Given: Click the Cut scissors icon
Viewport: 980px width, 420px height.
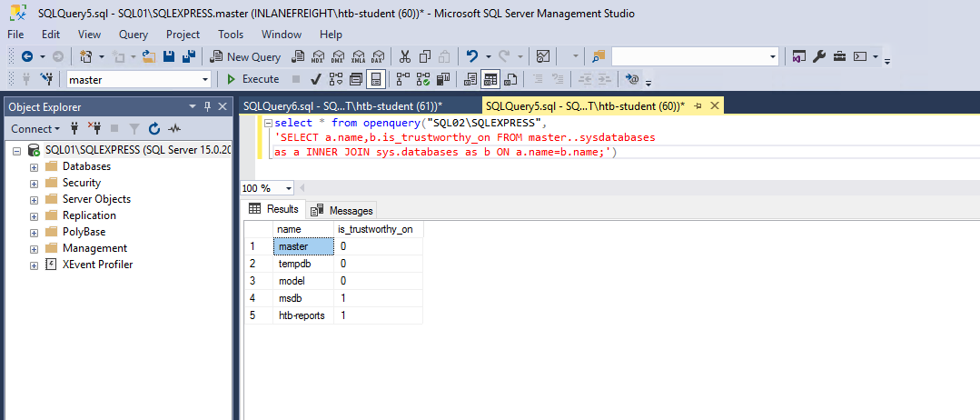Looking at the screenshot, I should click(405, 56).
